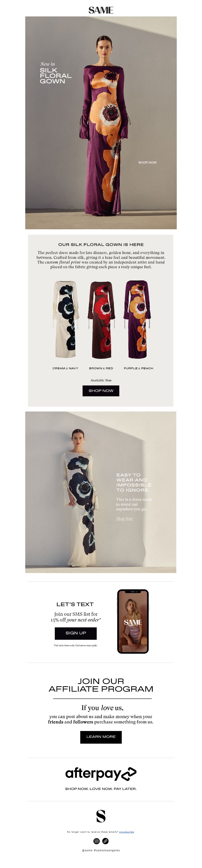Click the SIGN UP button
This screenshot has width=202, height=868.
pos(76,633)
